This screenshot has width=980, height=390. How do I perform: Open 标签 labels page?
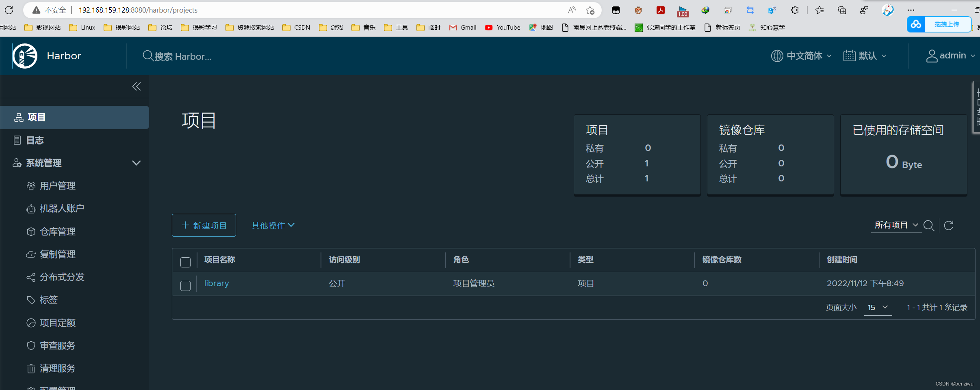tap(48, 300)
